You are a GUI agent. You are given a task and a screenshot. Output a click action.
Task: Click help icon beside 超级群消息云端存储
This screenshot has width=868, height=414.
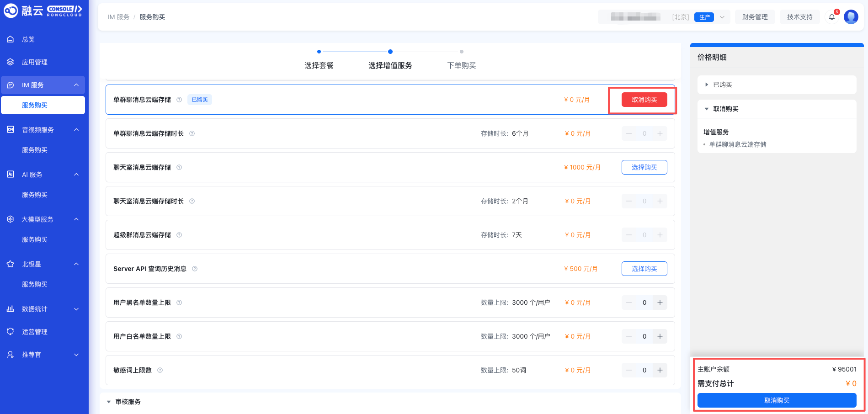(x=179, y=235)
